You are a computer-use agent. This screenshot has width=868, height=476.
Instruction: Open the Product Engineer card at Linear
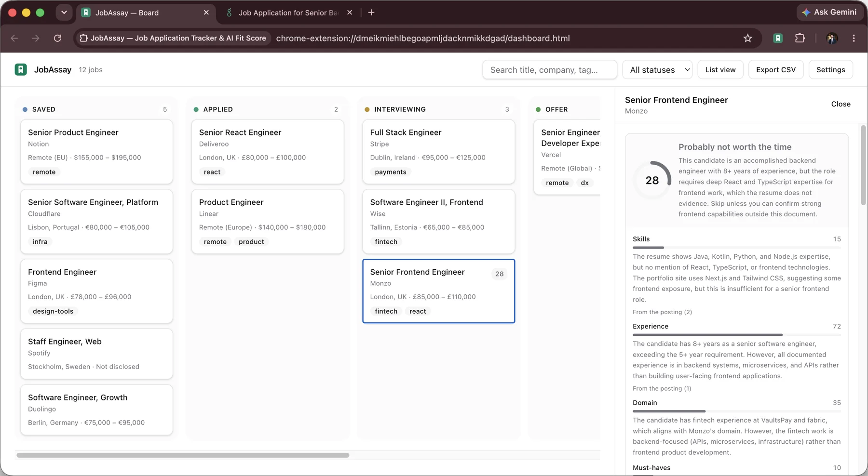coord(268,222)
